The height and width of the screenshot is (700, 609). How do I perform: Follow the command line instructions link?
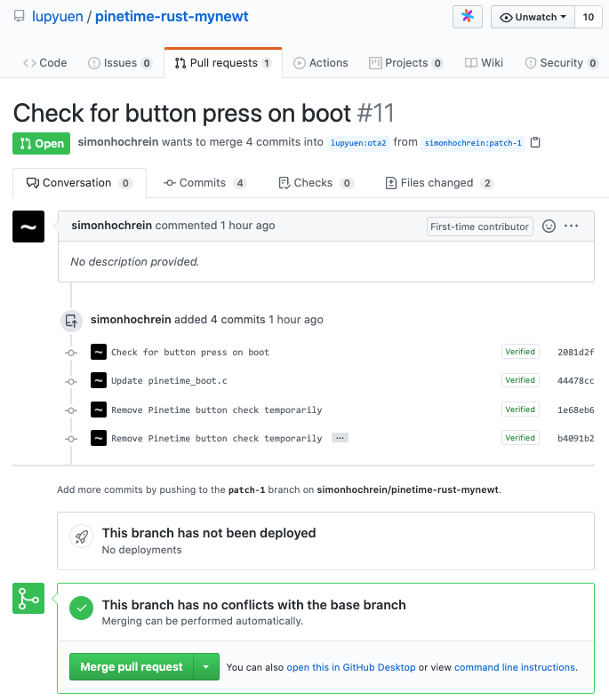pyautogui.click(x=515, y=667)
